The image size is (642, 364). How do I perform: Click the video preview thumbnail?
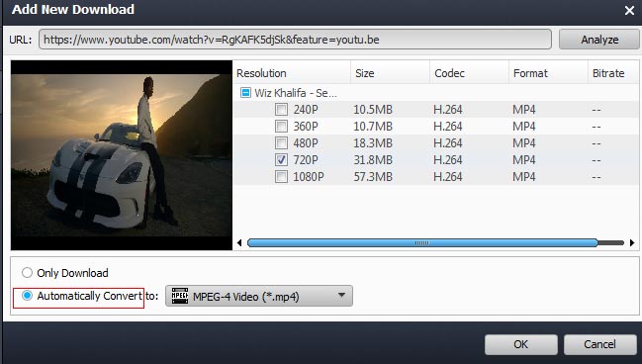122,155
